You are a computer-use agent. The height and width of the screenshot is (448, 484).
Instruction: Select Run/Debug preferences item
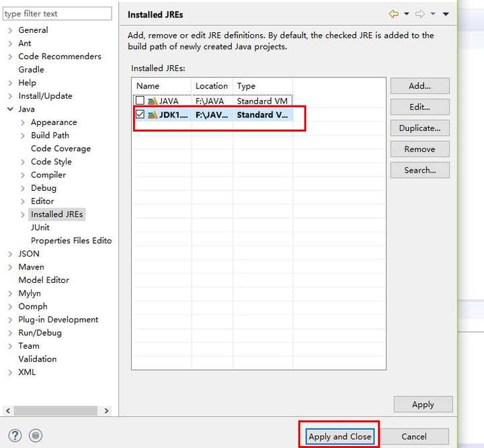pos(40,333)
